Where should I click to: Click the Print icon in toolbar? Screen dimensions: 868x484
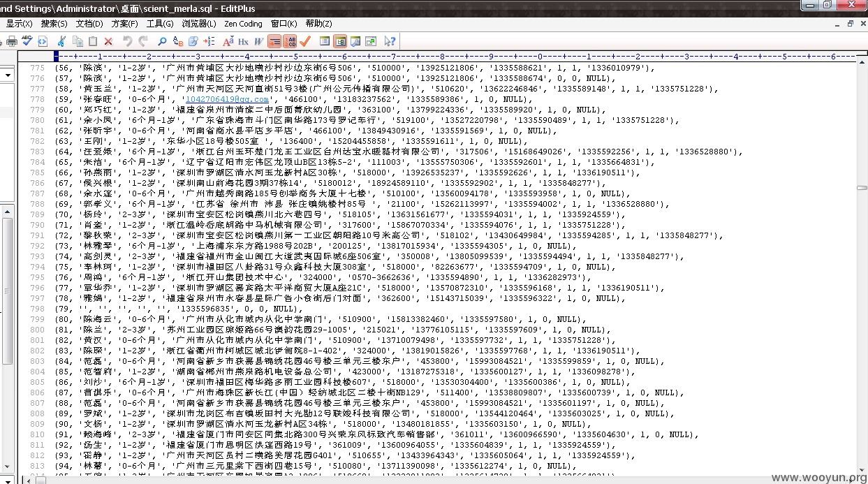coord(12,41)
